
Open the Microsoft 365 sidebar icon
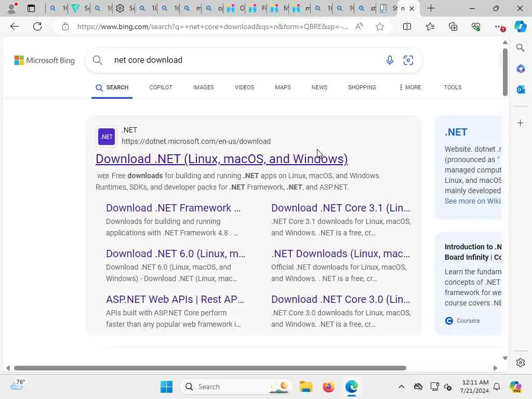click(x=521, y=69)
